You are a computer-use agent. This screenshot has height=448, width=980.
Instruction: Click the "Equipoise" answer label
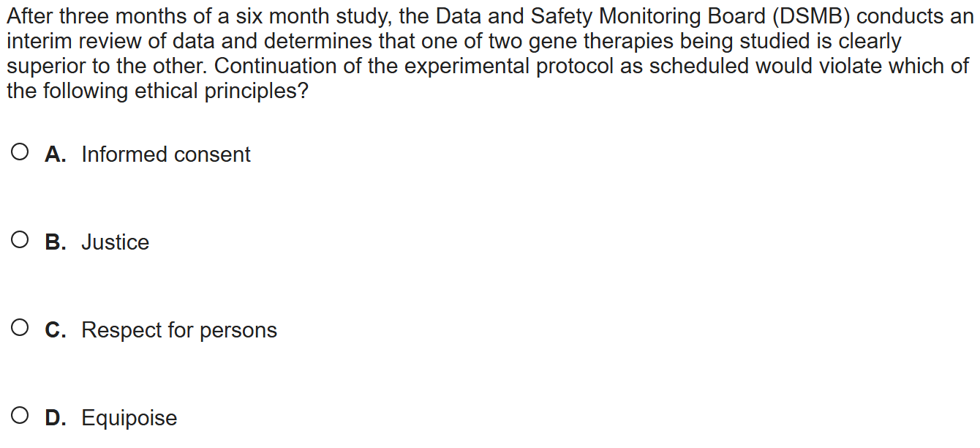129,418
